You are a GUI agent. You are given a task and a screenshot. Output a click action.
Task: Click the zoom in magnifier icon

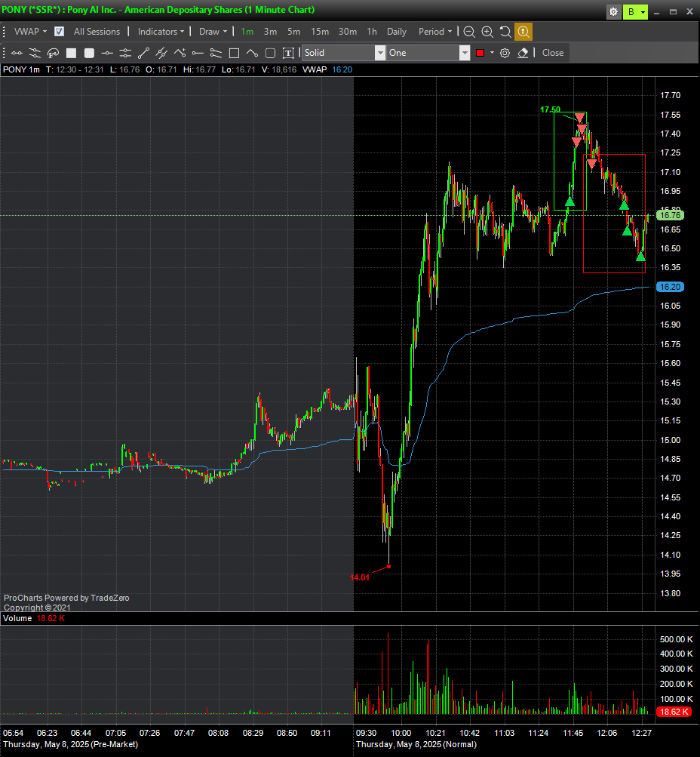tap(487, 32)
